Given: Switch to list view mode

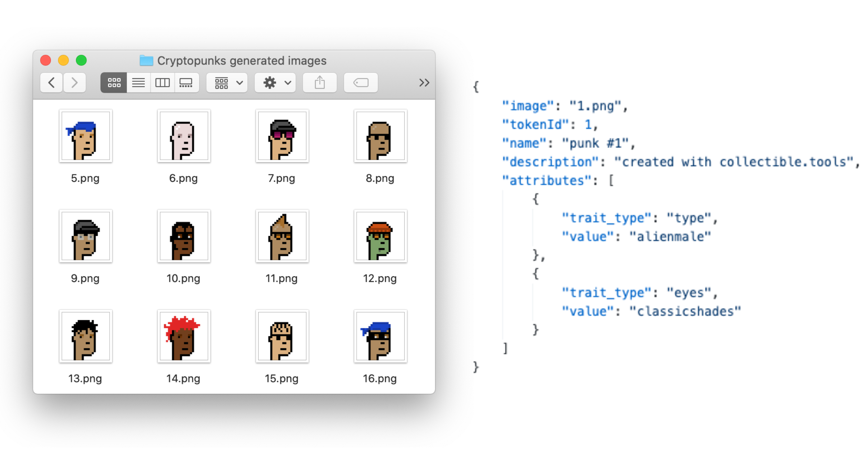Looking at the screenshot, I should click(x=138, y=83).
